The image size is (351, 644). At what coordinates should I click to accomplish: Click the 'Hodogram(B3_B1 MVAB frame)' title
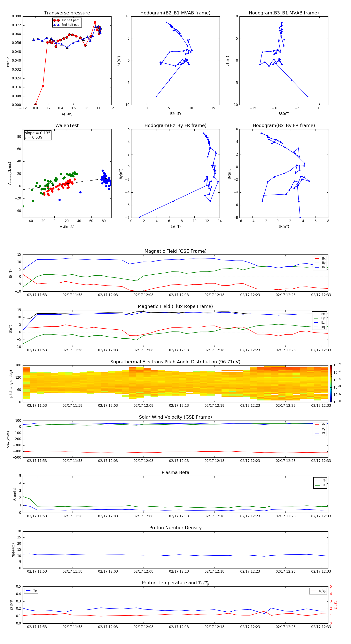click(284, 13)
